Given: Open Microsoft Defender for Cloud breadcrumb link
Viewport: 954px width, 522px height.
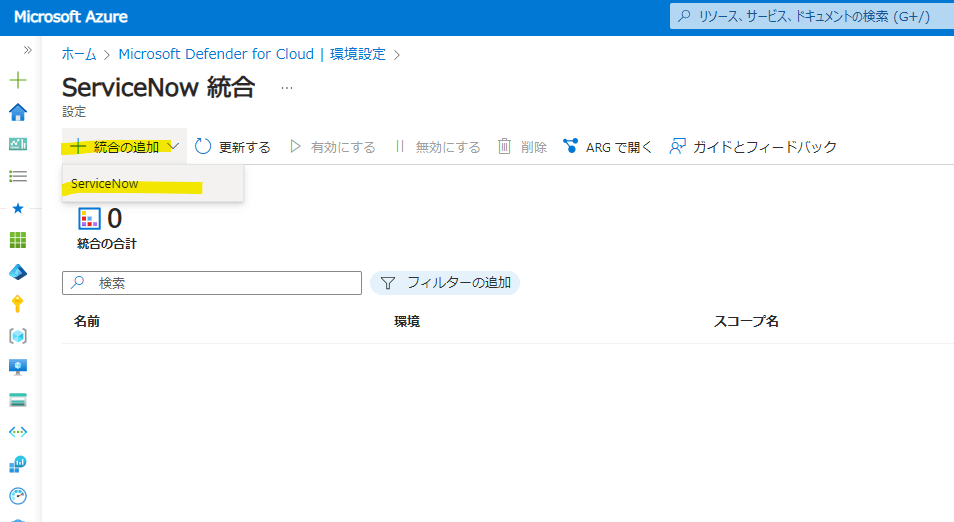Looking at the screenshot, I should [216, 54].
